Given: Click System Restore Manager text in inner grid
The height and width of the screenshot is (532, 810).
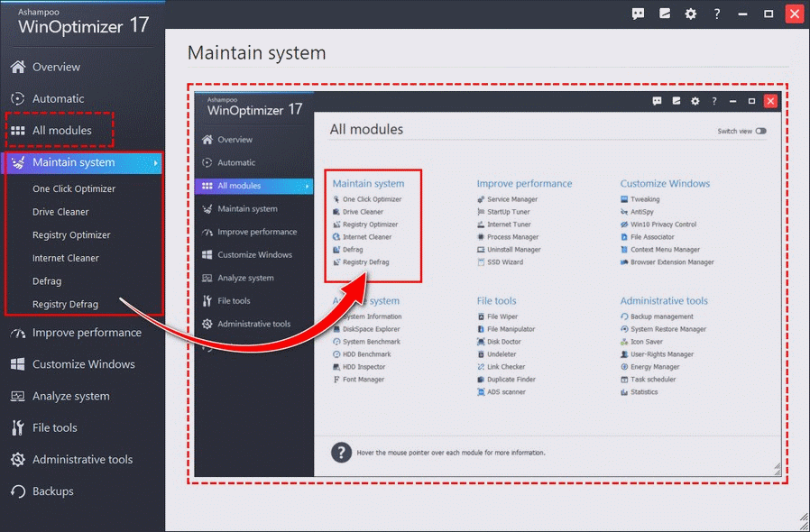Looking at the screenshot, I should coord(668,329).
